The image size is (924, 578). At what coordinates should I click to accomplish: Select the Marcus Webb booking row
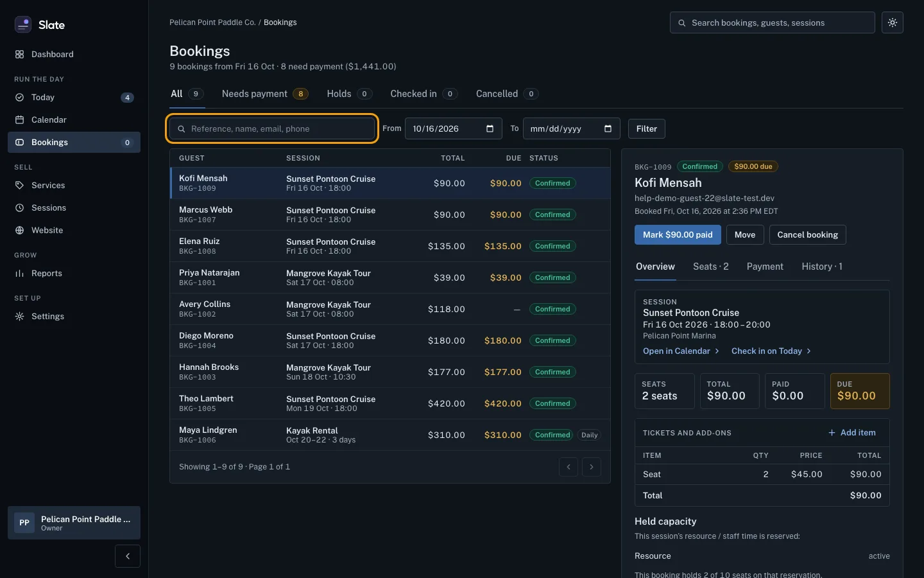[390, 215]
